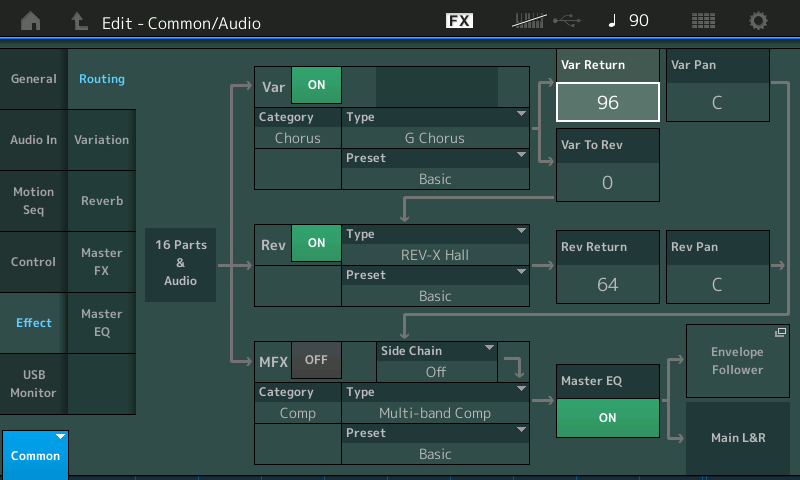Toggle the Master EQ ON button
The height and width of the screenshot is (480, 800).
tap(607, 418)
